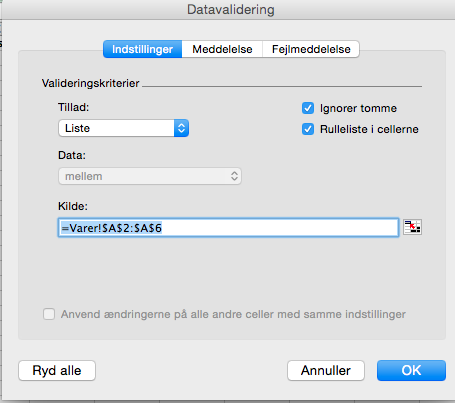Screen dimensions: 455x403
Task: Click the Data: label text
Action: [72, 155]
